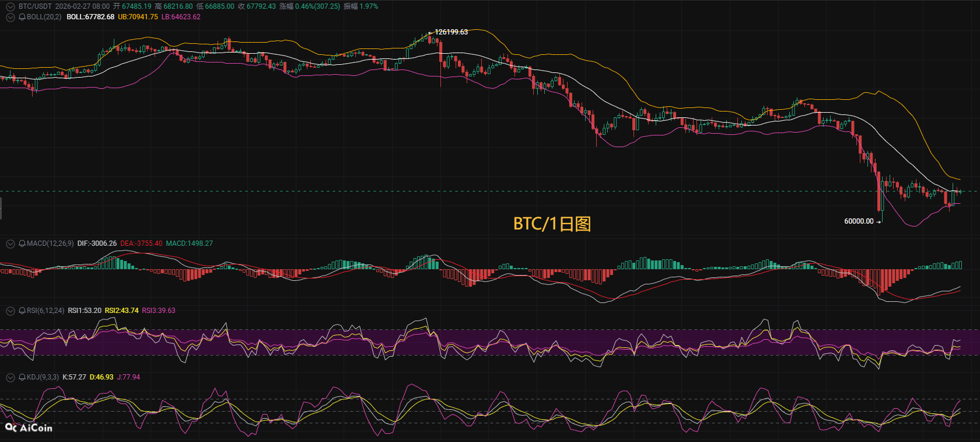Collapse the RSI panel with its chevron

coord(10,311)
